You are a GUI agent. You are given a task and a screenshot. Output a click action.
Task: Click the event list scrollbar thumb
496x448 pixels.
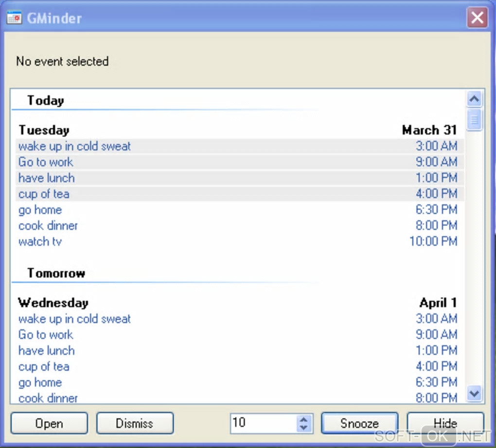[474, 120]
